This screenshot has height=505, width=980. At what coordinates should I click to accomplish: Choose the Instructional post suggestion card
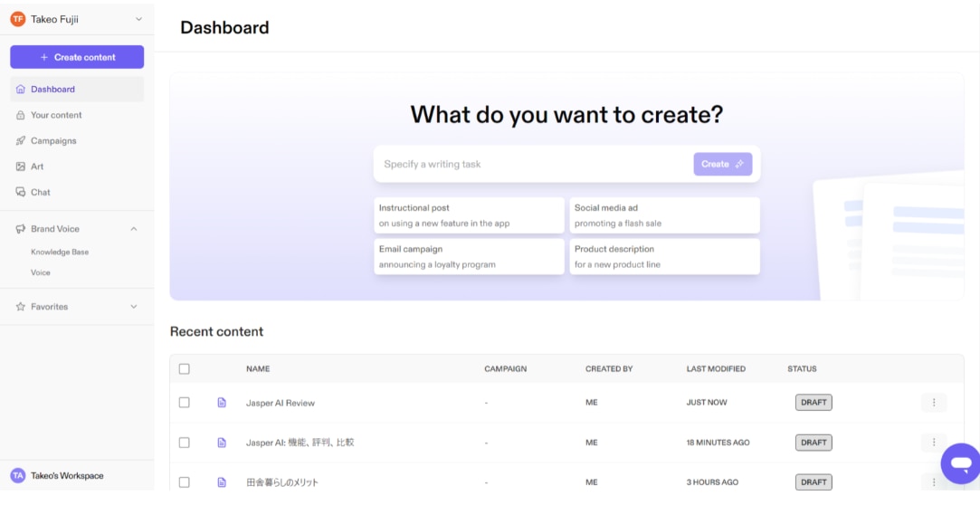point(470,215)
